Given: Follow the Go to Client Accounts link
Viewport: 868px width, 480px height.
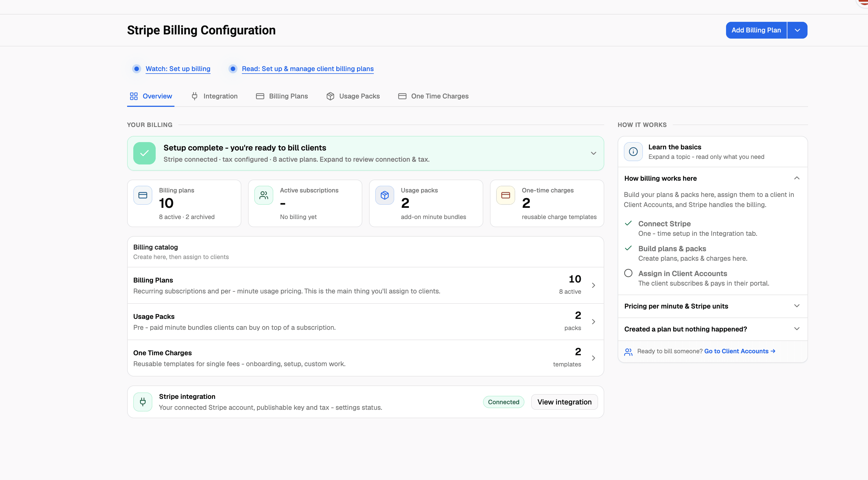Looking at the screenshot, I should (x=739, y=351).
